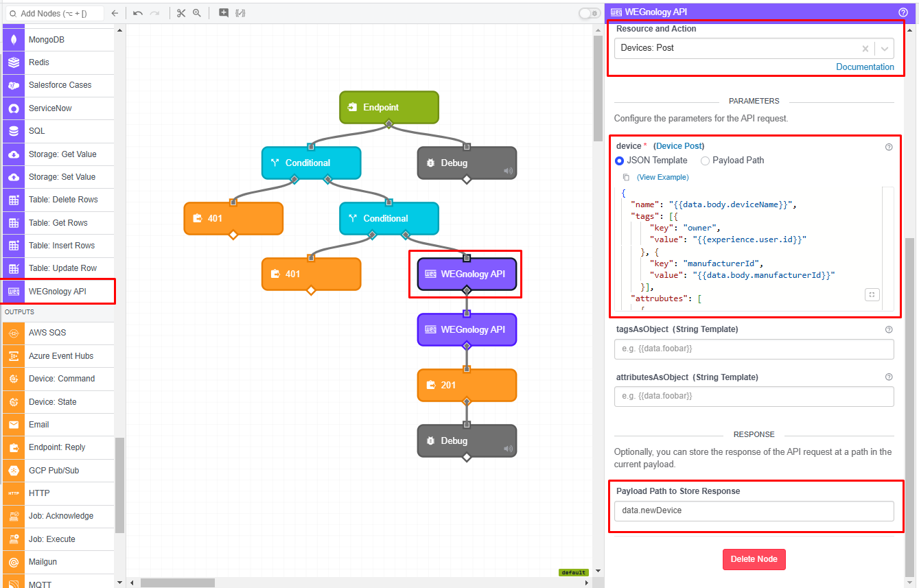Choose Storage: Set Value node
The image size is (919, 588).
click(58, 177)
